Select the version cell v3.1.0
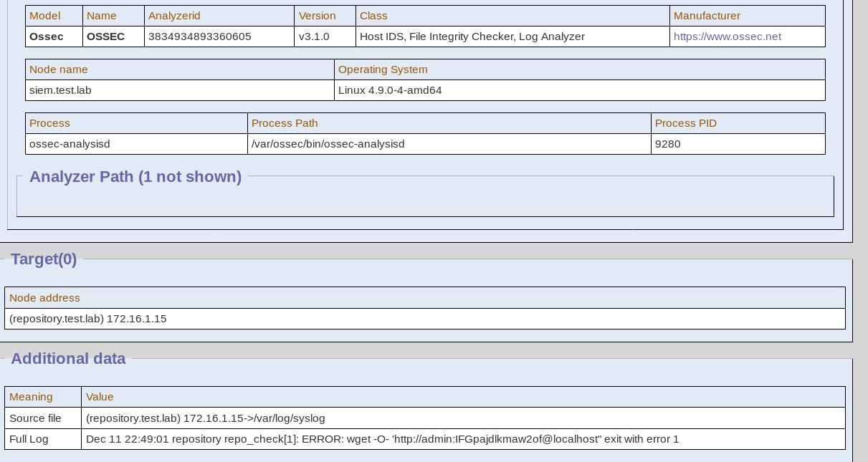The image size is (868, 462). pos(314,37)
